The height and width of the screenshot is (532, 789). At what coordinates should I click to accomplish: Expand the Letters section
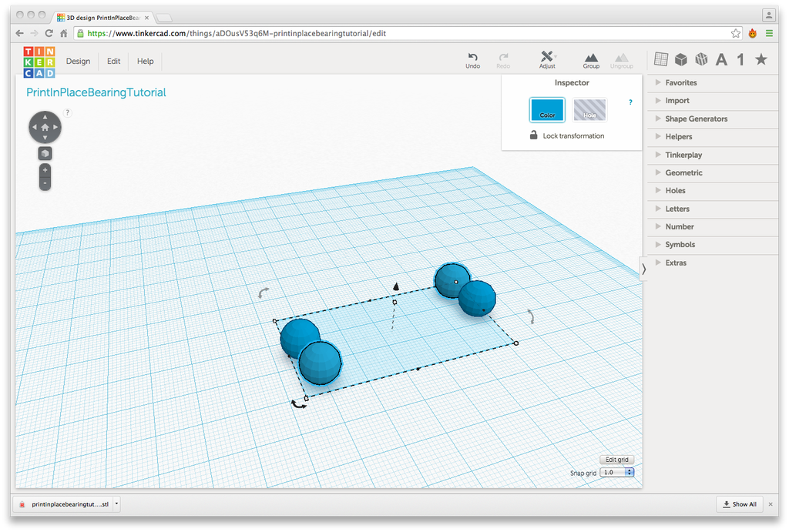713,209
